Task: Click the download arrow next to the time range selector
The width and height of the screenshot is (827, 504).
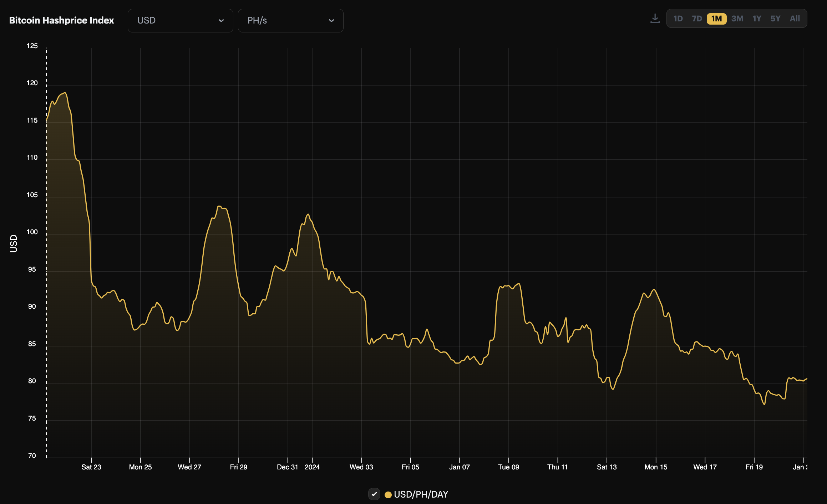Action: pyautogui.click(x=655, y=19)
